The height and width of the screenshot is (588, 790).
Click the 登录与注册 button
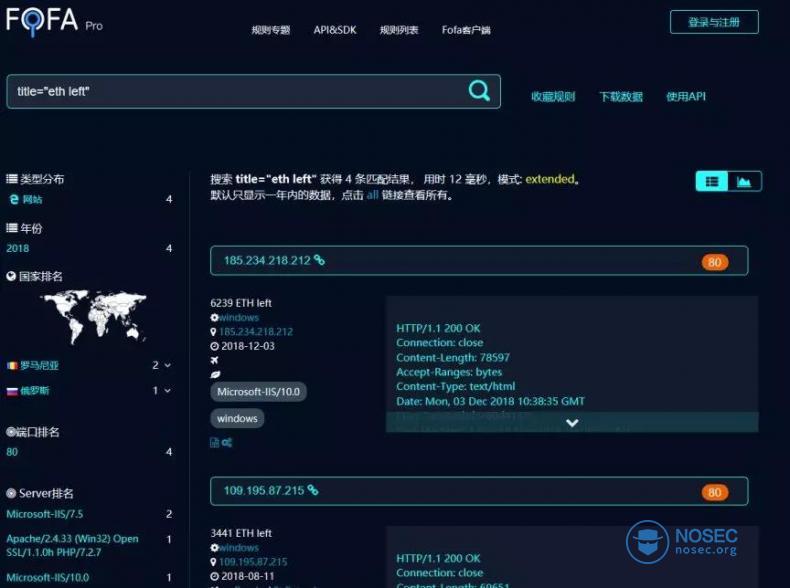coord(714,22)
